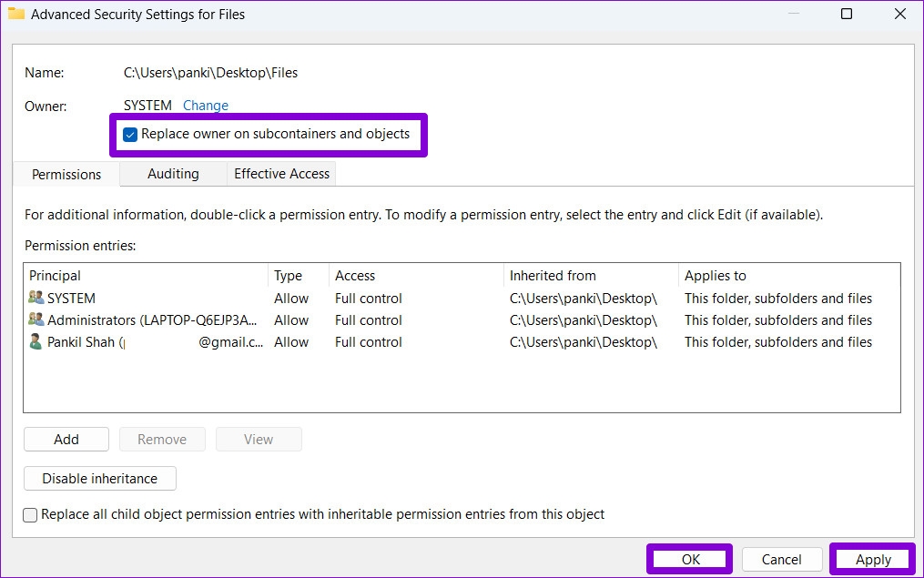The image size is (924, 578).
Task: Select the Pankil Shah permission entry
Action: click(155, 342)
